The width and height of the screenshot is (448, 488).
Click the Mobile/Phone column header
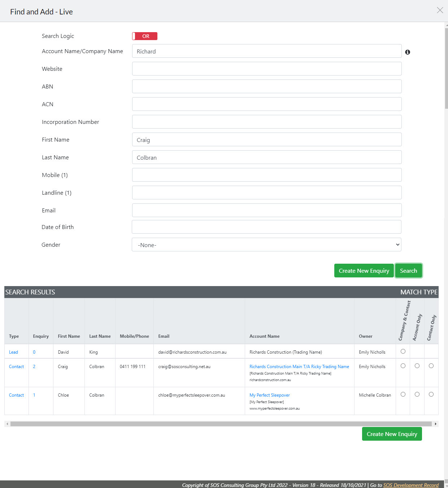[134, 336]
